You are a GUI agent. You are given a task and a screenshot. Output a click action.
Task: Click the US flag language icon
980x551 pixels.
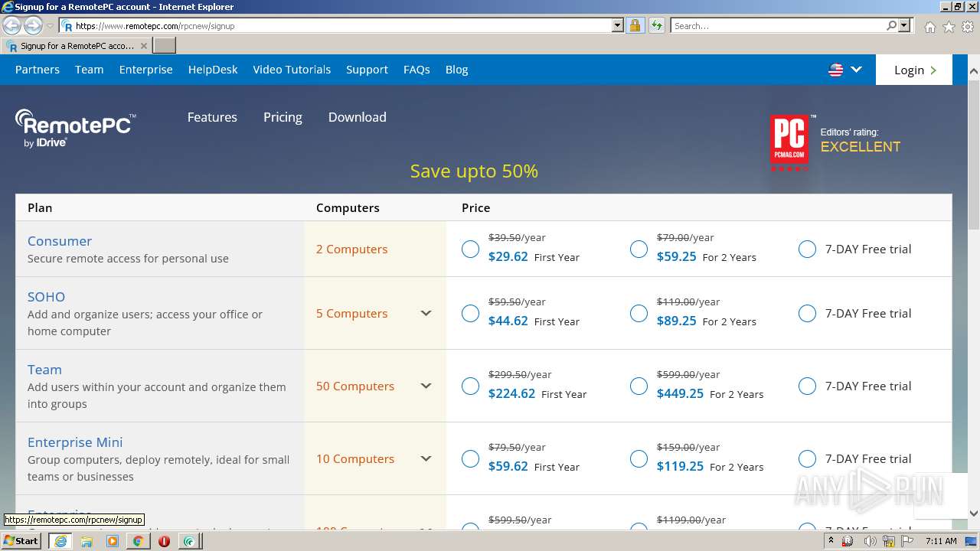pyautogui.click(x=836, y=70)
